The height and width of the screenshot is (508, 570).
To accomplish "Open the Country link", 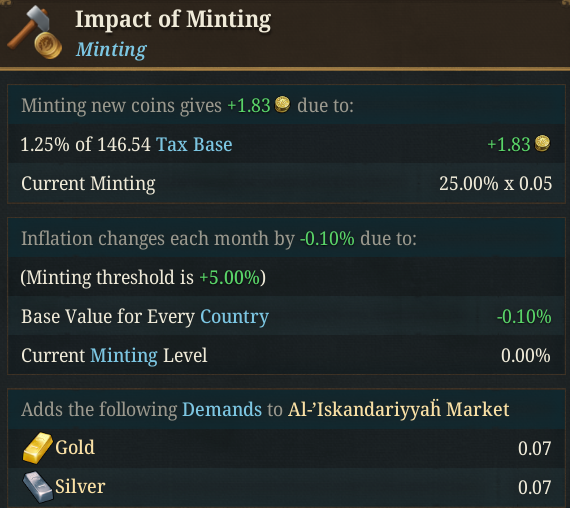I will [234, 317].
